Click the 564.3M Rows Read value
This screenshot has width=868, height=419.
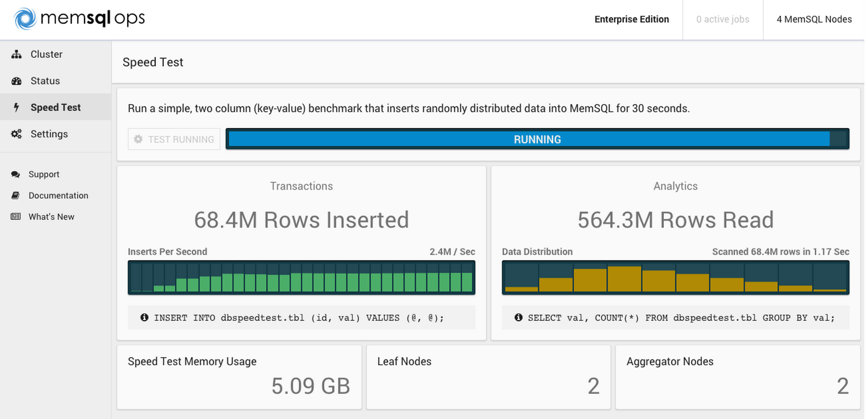(676, 220)
